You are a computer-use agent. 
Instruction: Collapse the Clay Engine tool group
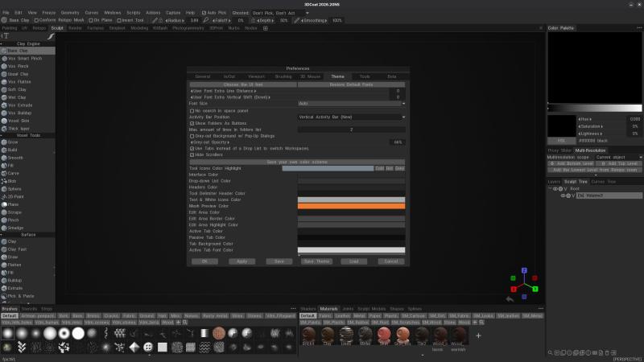pyautogui.click(x=2, y=43)
